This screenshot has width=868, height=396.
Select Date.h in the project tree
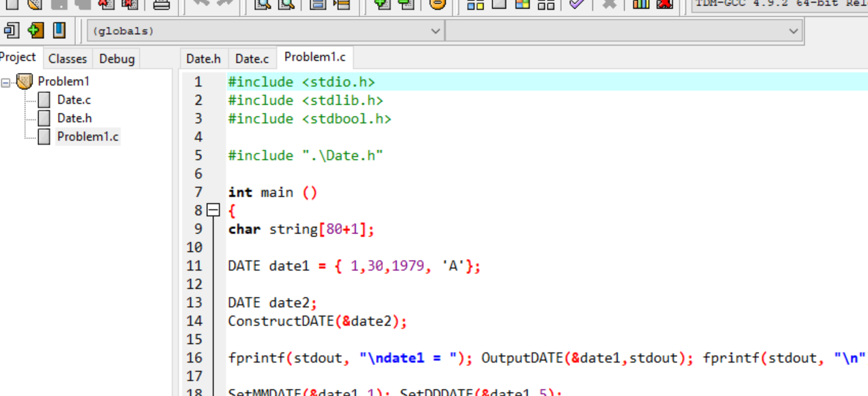pos(74,118)
